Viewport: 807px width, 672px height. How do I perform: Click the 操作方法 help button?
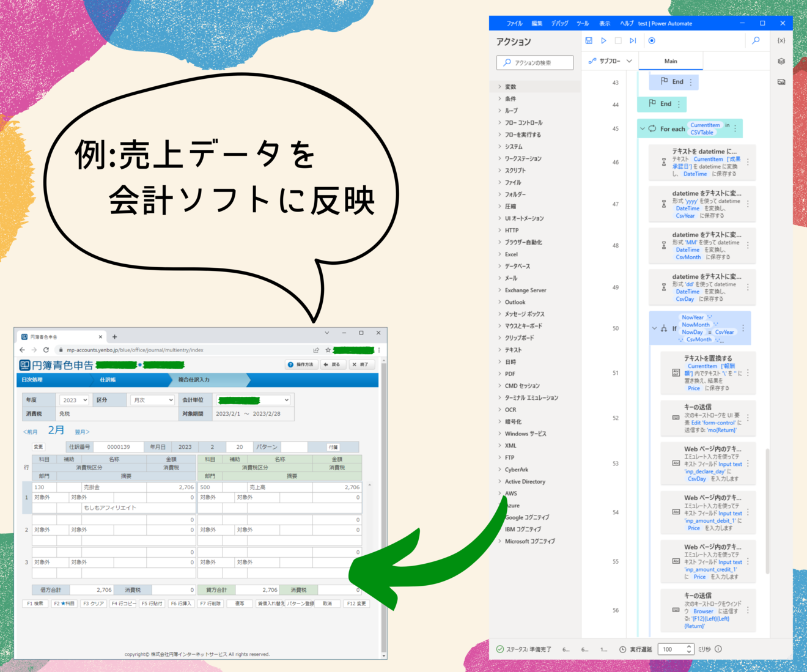(301, 364)
